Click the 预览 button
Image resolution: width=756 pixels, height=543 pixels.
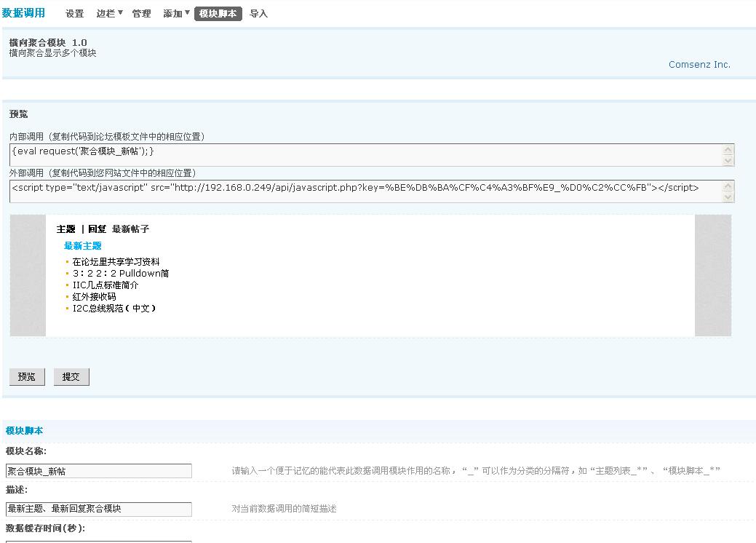[x=27, y=376]
